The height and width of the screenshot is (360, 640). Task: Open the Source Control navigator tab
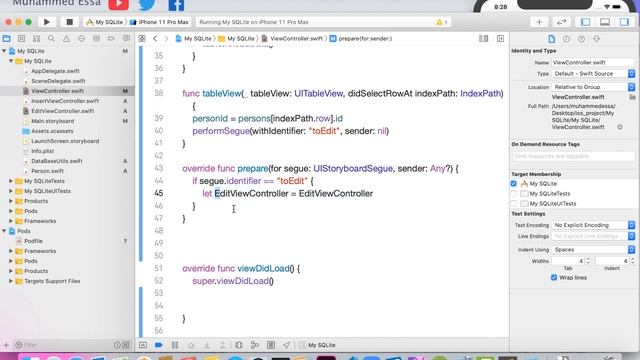pyautogui.click(x=21, y=38)
